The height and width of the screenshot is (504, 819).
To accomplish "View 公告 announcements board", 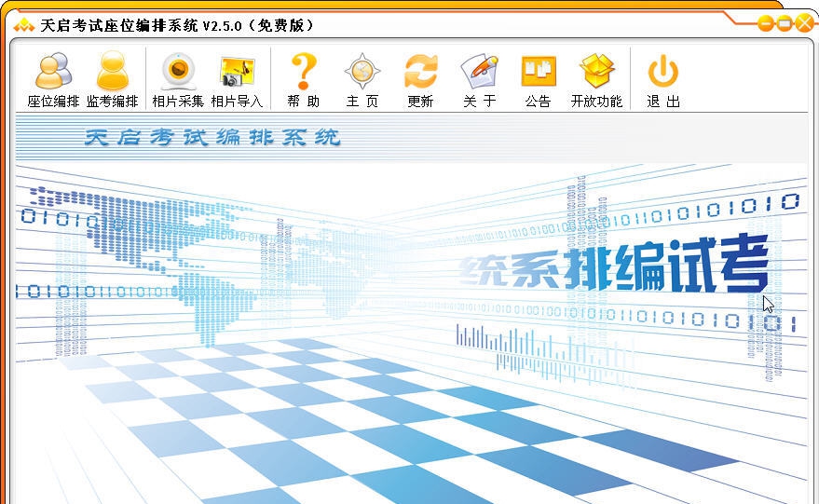I will pyautogui.click(x=538, y=80).
